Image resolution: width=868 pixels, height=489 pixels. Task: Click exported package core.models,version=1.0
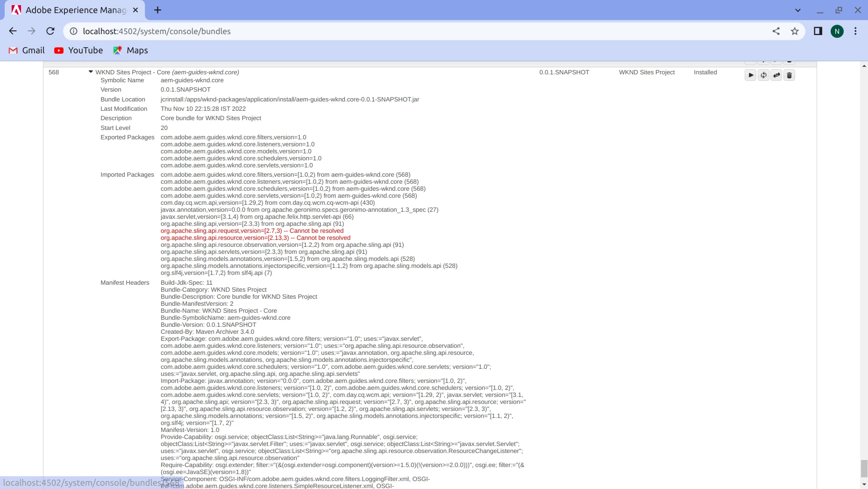(236, 151)
